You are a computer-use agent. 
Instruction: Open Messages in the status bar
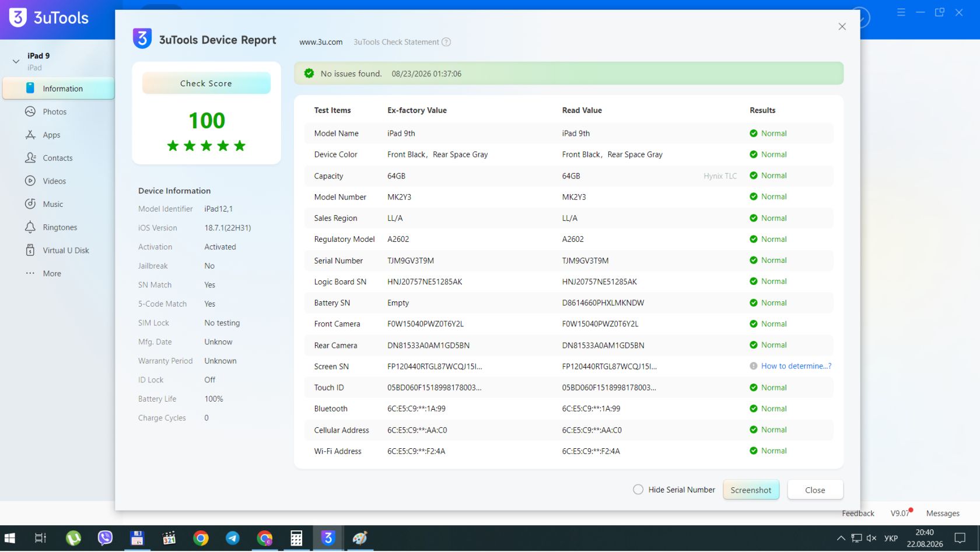pyautogui.click(x=943, y=514)
